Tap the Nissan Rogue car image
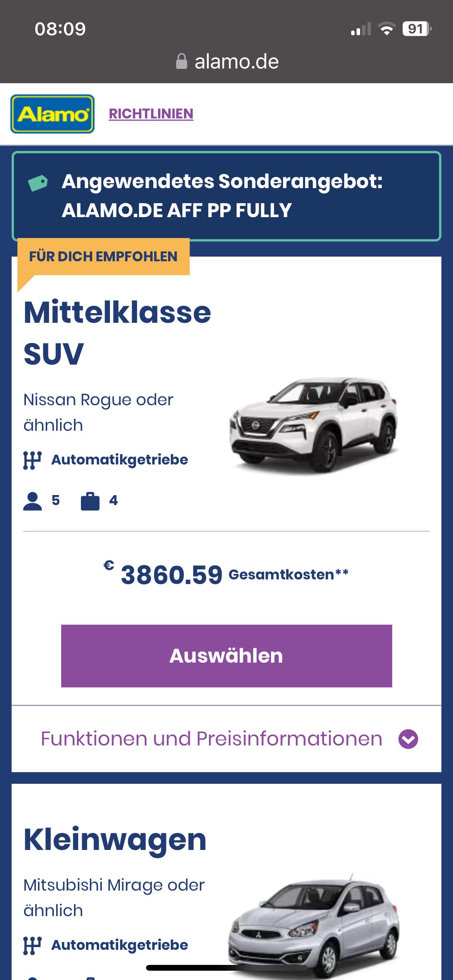This screenshot has height=980, width=453. (x=314, y=425)
